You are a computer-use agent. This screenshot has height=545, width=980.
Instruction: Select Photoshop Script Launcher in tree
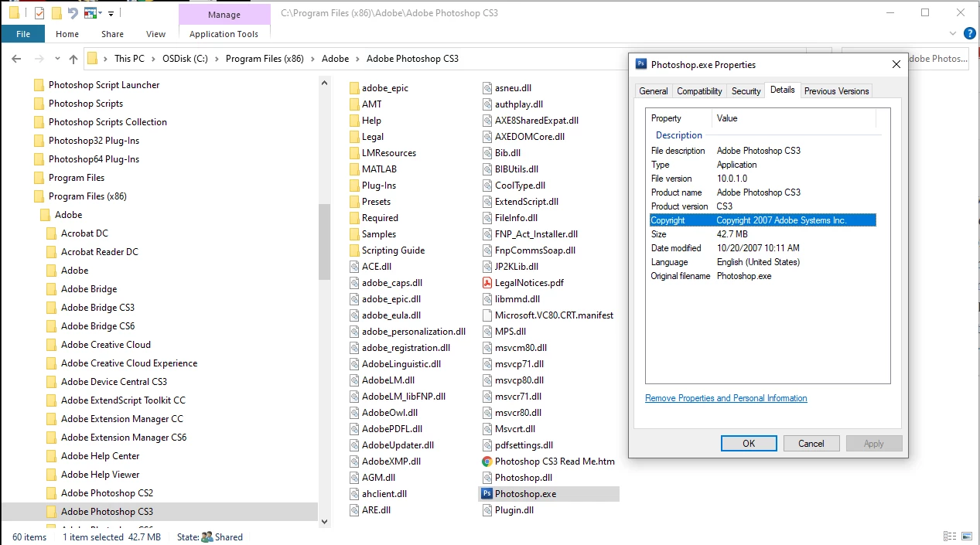pyautogui.click(x=104, y=85)
